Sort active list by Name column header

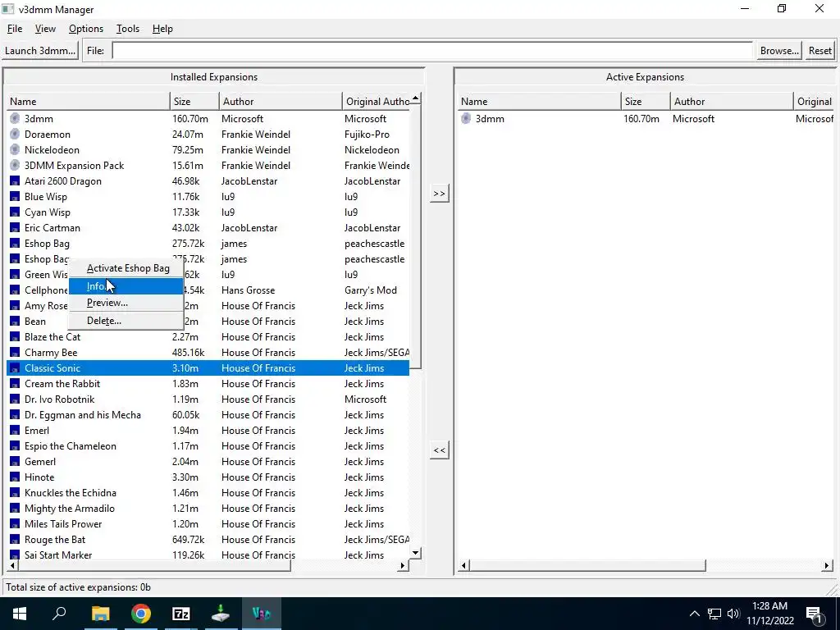point(540,101)
